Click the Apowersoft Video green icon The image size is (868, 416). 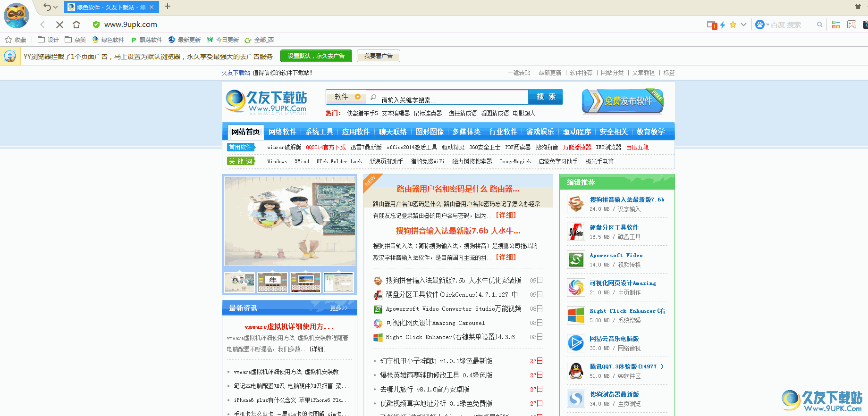tap(576, 259)
